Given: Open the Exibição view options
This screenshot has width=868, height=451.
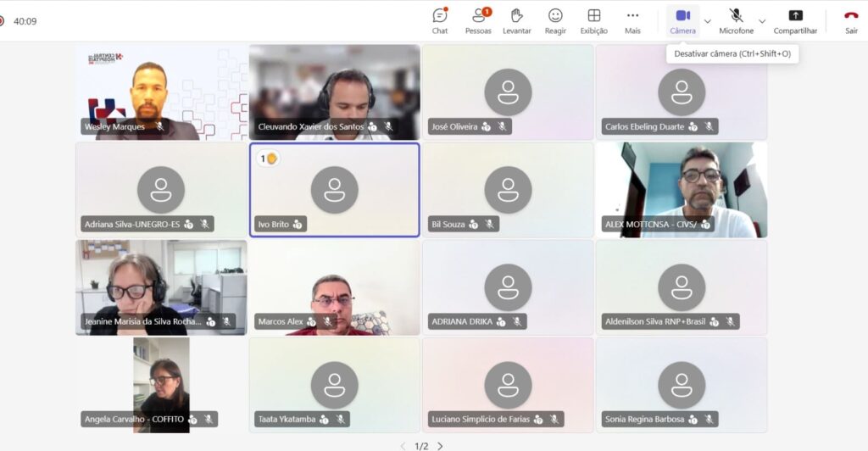Looking at the screenshot, I should point(593,20).
